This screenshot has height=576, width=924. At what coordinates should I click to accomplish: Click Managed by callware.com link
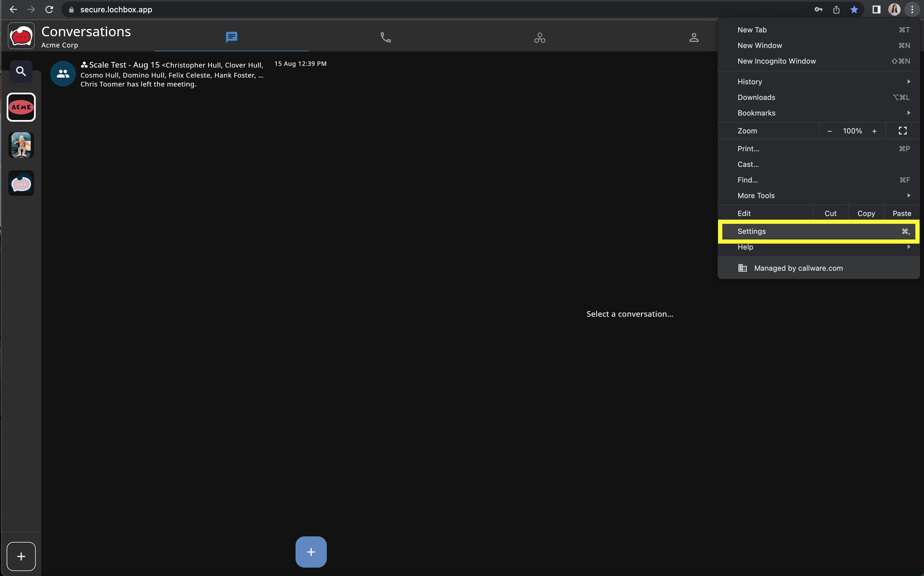pyautogui.click(x=798, y=268)
